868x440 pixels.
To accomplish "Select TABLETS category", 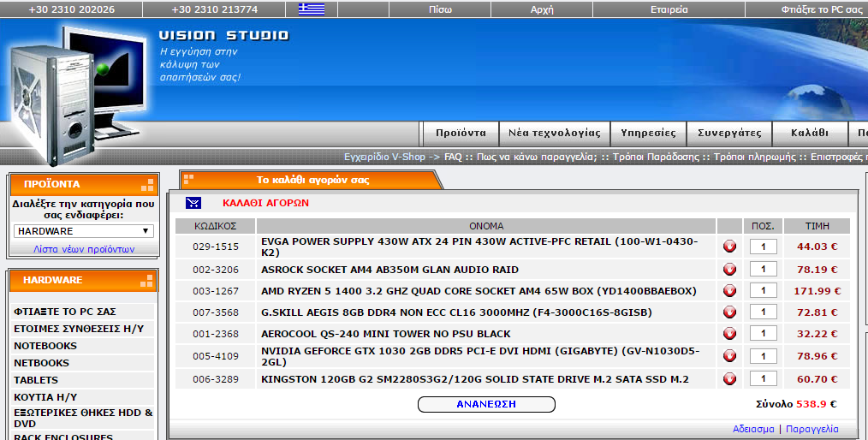I will tap(82, 380).
